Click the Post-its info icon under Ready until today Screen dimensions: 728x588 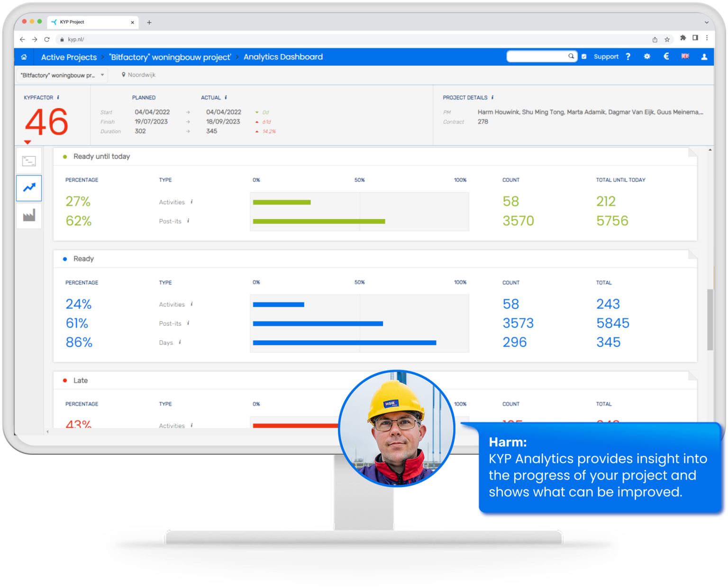[x=188, y=221]
